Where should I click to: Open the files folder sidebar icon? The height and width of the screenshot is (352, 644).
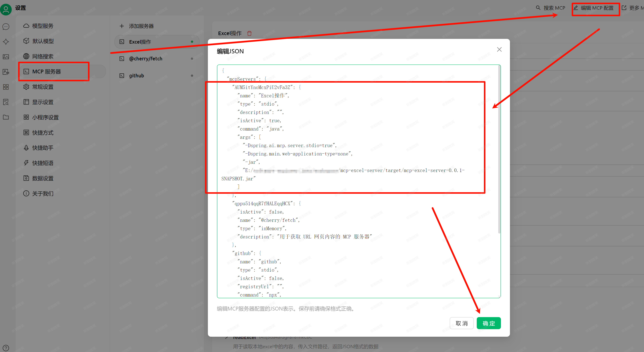coord(6,117)
